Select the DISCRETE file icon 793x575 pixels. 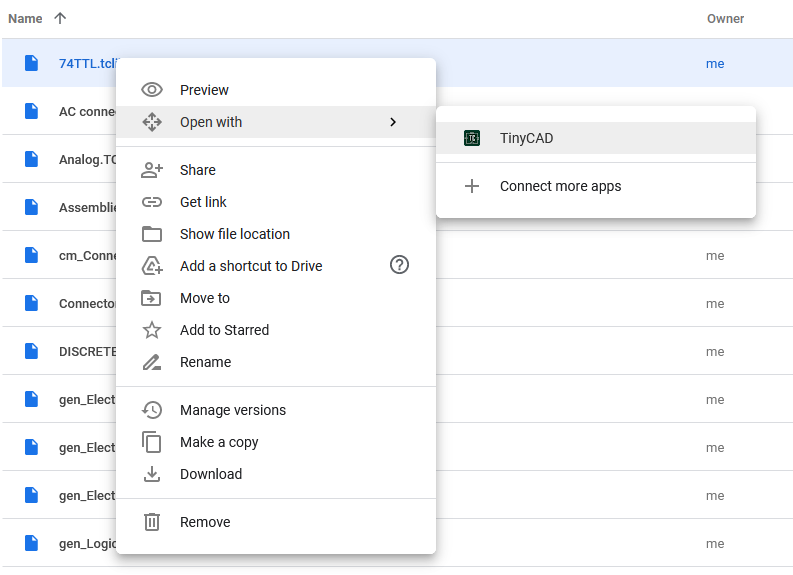click(32, 352)
